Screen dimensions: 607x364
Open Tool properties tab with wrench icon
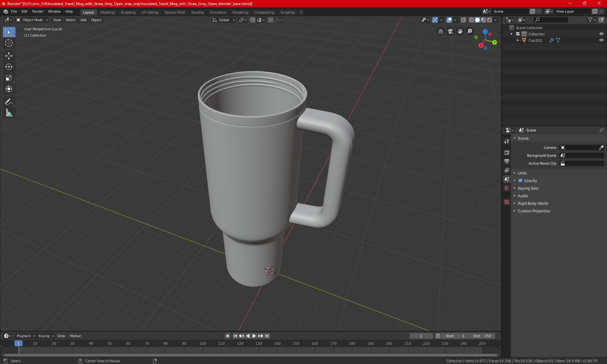[x=507, y=141]
